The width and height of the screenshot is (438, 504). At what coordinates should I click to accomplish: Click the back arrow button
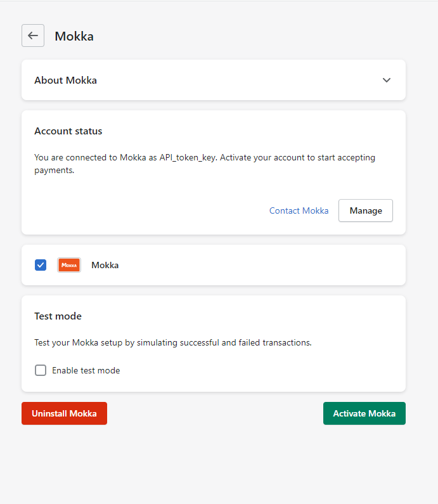click(x=33, y=36)
